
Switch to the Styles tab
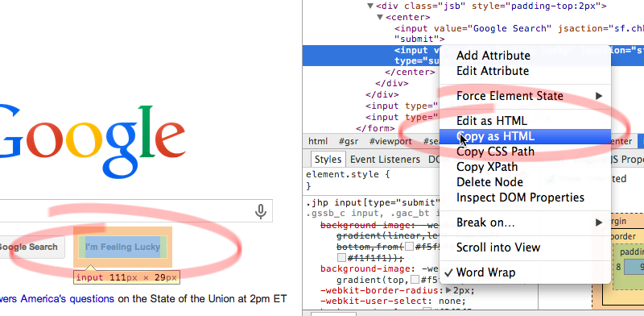(x=328, y=160)
